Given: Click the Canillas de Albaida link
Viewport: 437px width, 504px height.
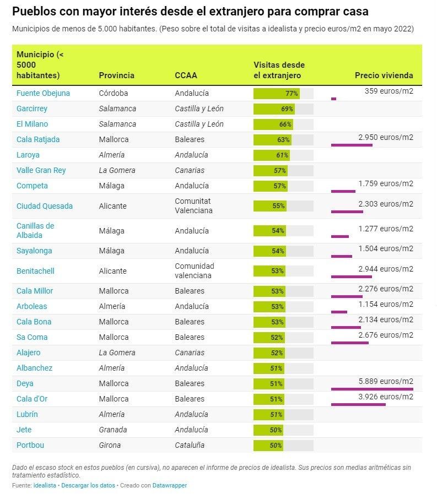Looking at the screenshot, I should [x=35, y=230].
